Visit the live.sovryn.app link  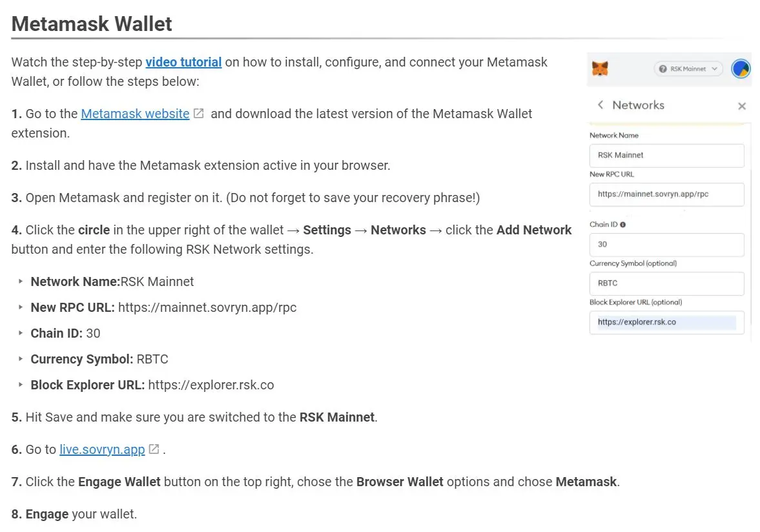(102, 449)
